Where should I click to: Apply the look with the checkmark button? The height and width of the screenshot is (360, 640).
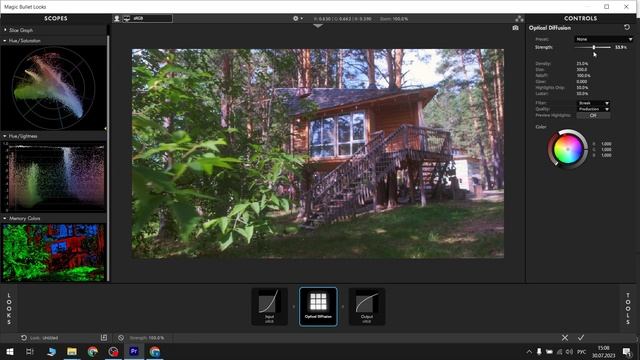(581, 338)
